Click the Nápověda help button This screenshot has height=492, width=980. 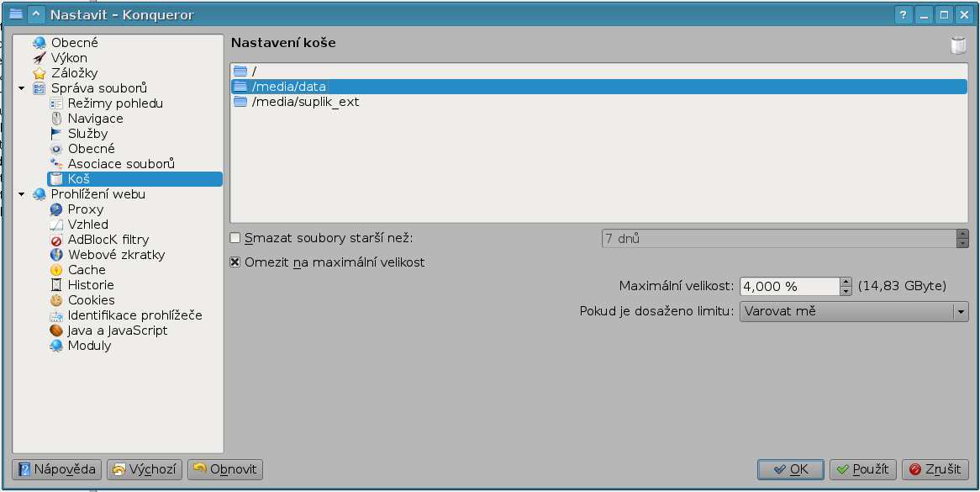coord(57,469)
